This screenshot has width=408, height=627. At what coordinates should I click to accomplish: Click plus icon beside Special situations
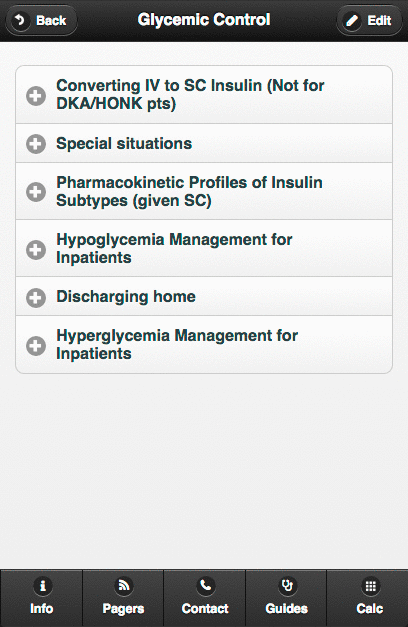pyautogui.click(x=36, y=144)
